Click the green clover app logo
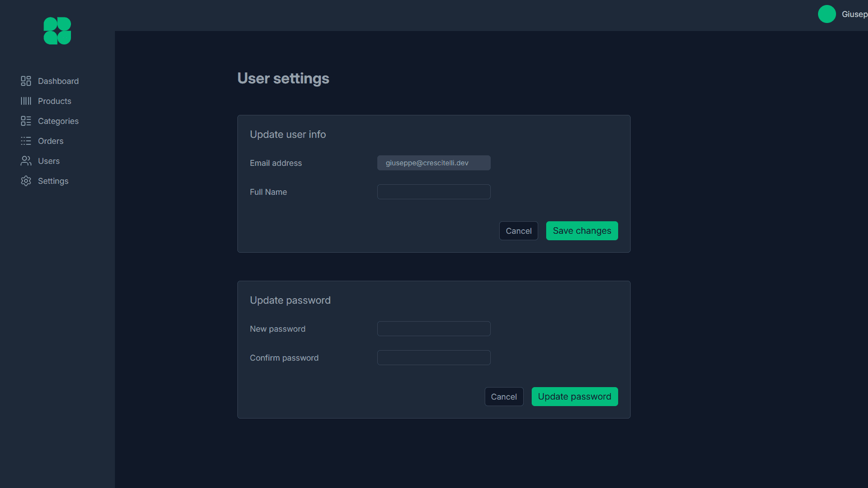The width and height of the screenshot is (868, 488). (56, 30)
